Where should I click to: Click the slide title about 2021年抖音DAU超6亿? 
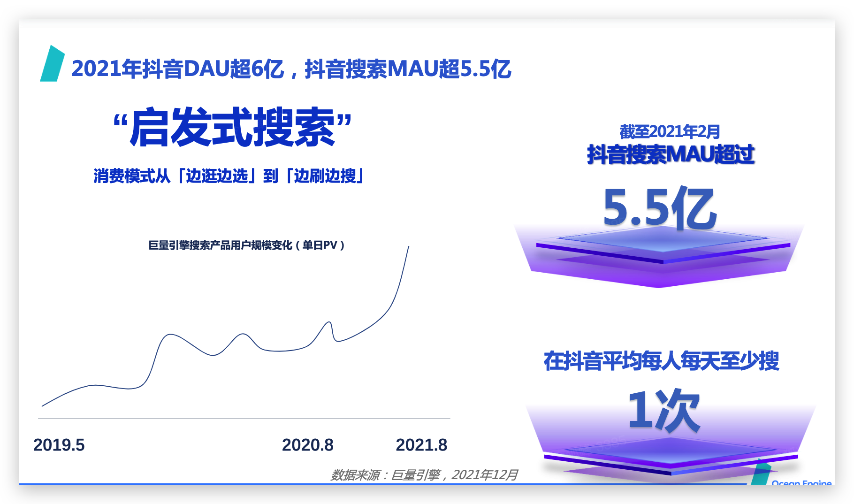pyautogui.click(x=291, y=69)
